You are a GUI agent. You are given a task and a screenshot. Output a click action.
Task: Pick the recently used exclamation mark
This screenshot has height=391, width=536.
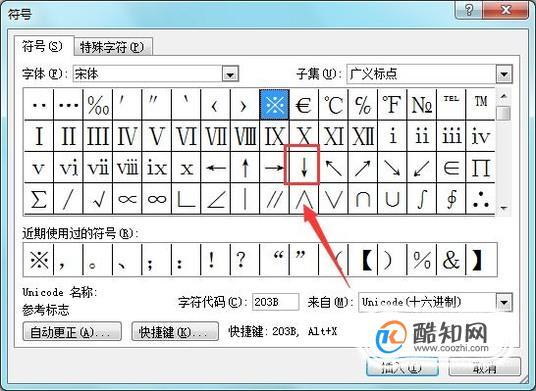tap(215, 260)
